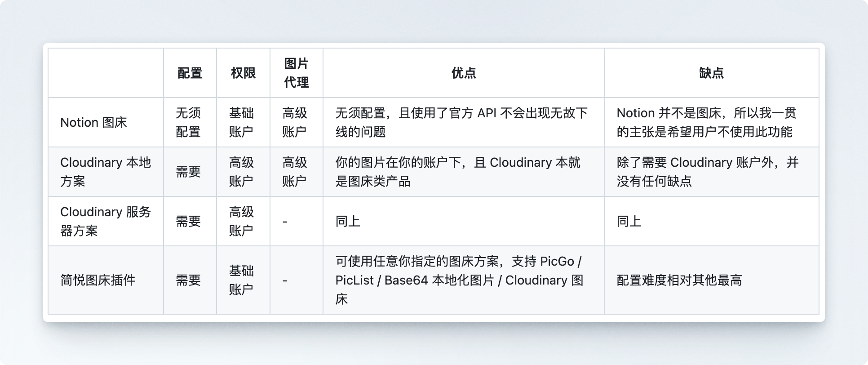Click the PicGo / PicList advantage text
Image resolution: width=868 pixels, height=365 pixels.
tap(459, 280)
